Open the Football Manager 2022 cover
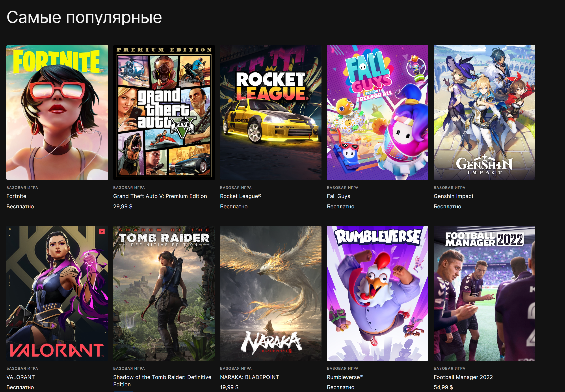The image size is (565, 392). coord(484,293)
